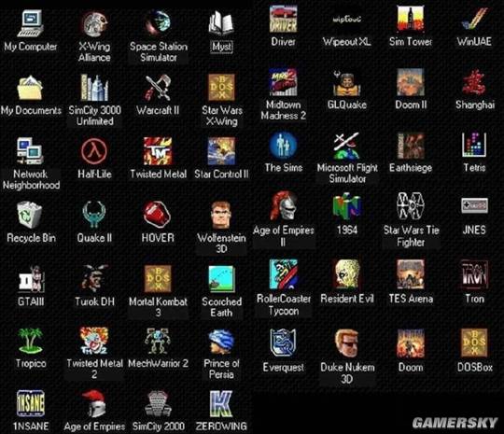Select the Driver game icon
Image resolution: width=504 pixels, height=434 pixels.
click(x=283, y=19)
